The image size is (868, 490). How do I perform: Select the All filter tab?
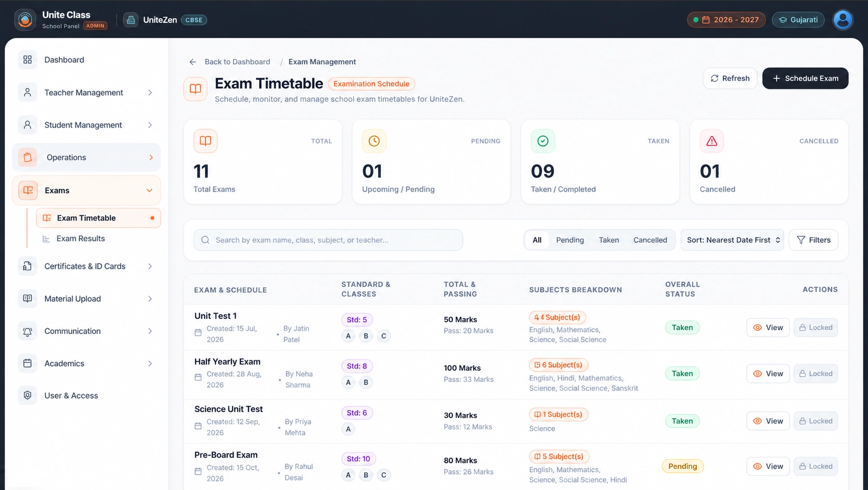click(x=537, y=240)
